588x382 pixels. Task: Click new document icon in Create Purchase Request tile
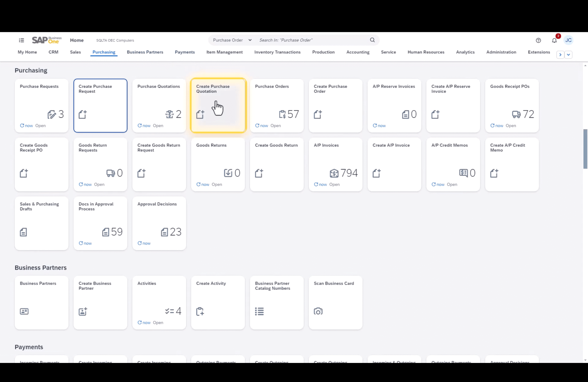(x=83, y=114)
